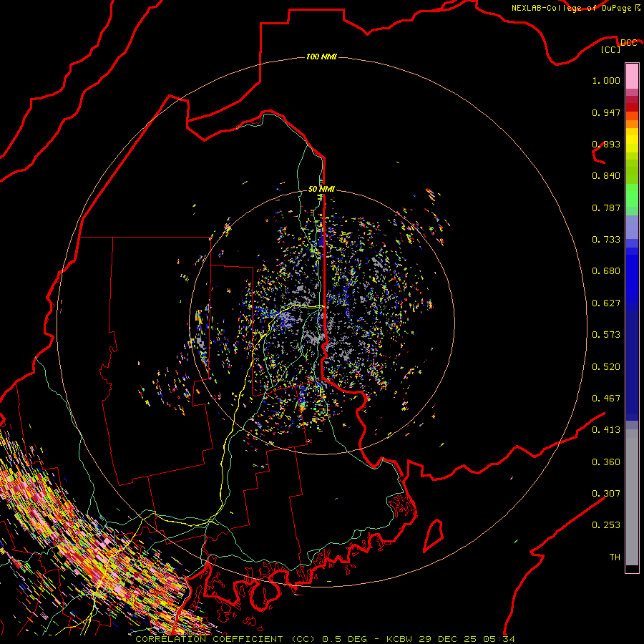Pick the yellow segment of the color bar
644x644 pixels.
(632, 140)
